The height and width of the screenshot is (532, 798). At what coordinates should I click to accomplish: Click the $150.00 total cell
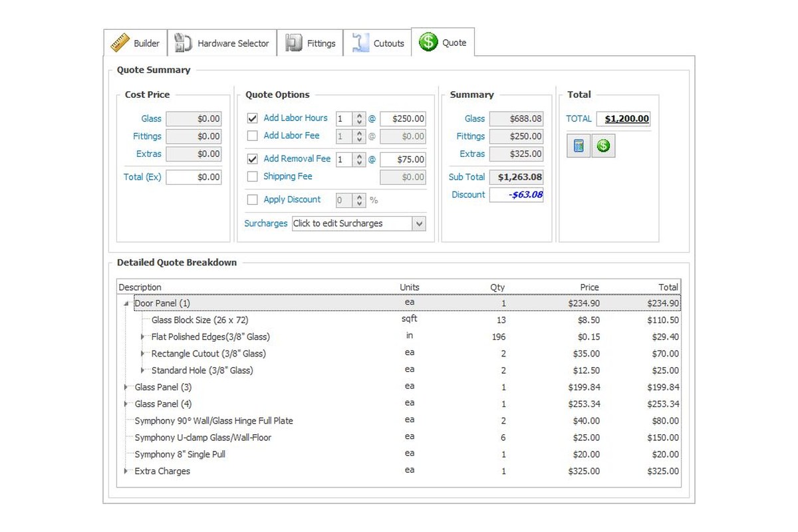point(663,438)
